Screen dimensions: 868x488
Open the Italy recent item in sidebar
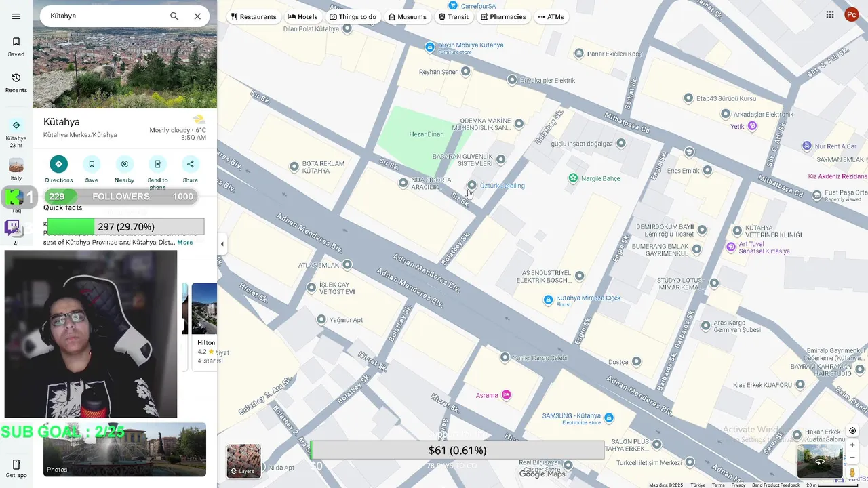tap(16, 169)
